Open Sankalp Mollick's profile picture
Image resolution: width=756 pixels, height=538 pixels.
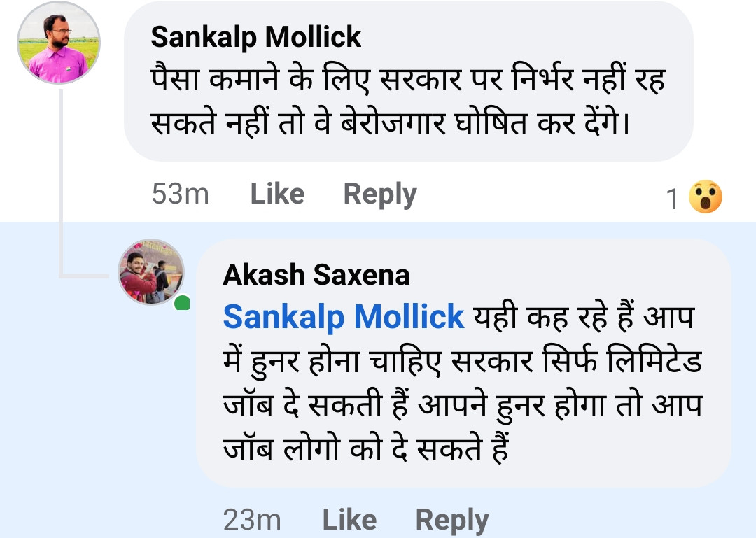(x=59, y=43)
